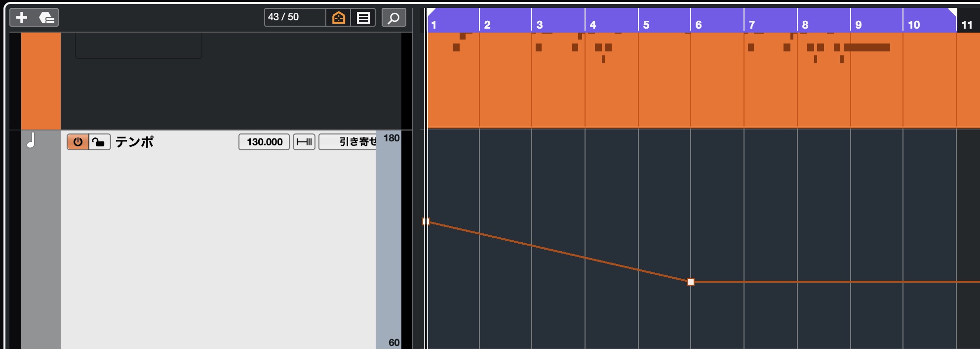The width and height of the screenshot is (980, 349).
Task: Click ruler bar 2
Action: (x=487, y=25)
